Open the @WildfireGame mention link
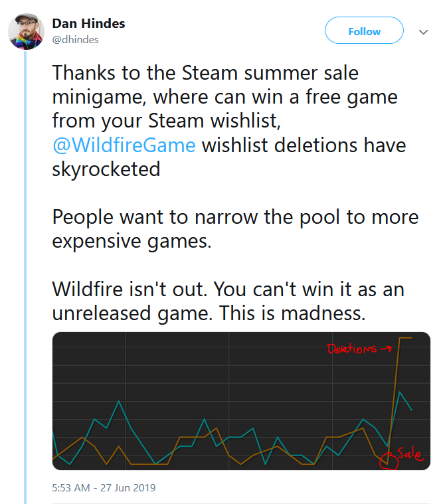Image resolution: width=443 pixels, height=504 pixels. 124,145
